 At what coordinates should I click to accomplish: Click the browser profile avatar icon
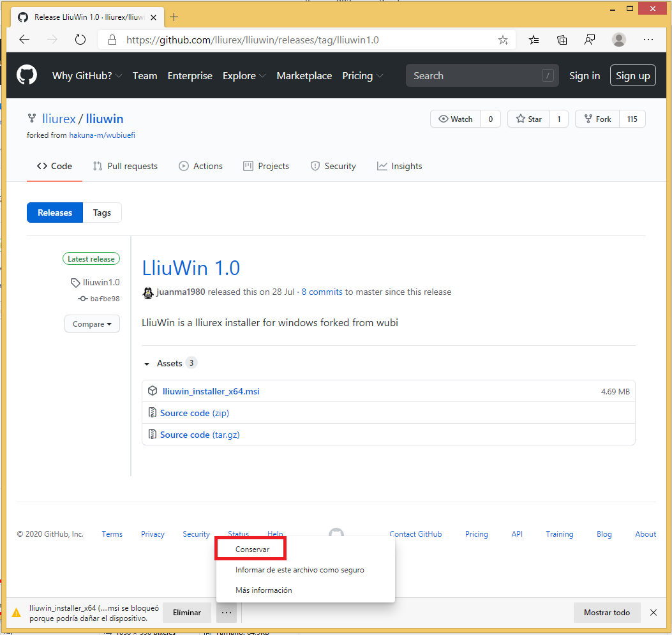(x=618, y=40)
